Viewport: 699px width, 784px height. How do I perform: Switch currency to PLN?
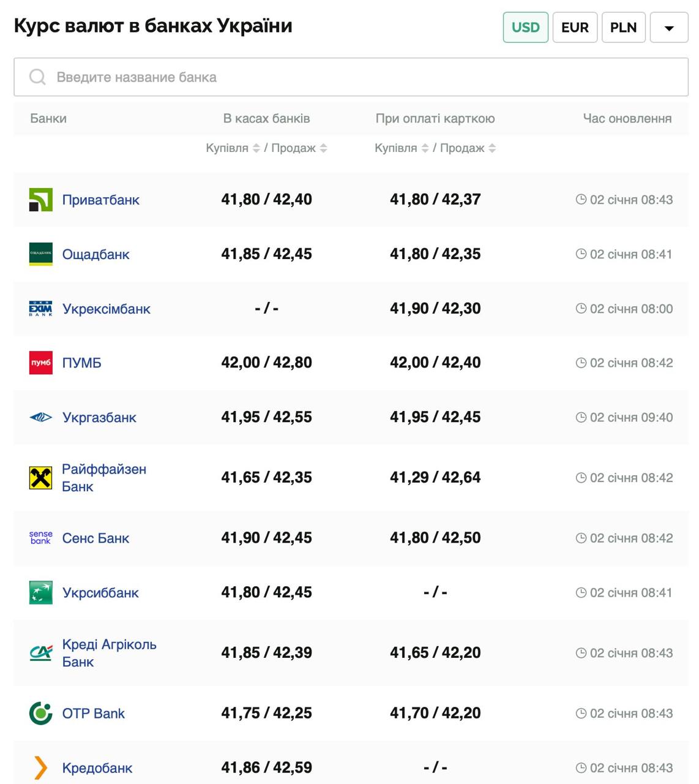pyautogui.click(x=623, y=28)
